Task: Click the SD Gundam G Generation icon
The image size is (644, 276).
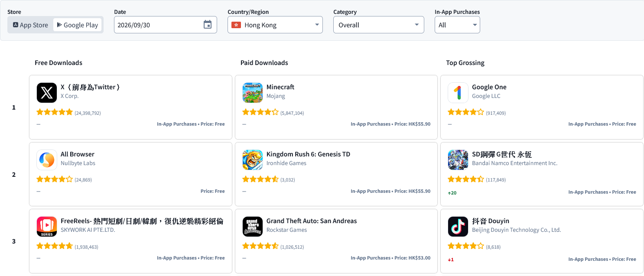Action: tap(458, 160)
